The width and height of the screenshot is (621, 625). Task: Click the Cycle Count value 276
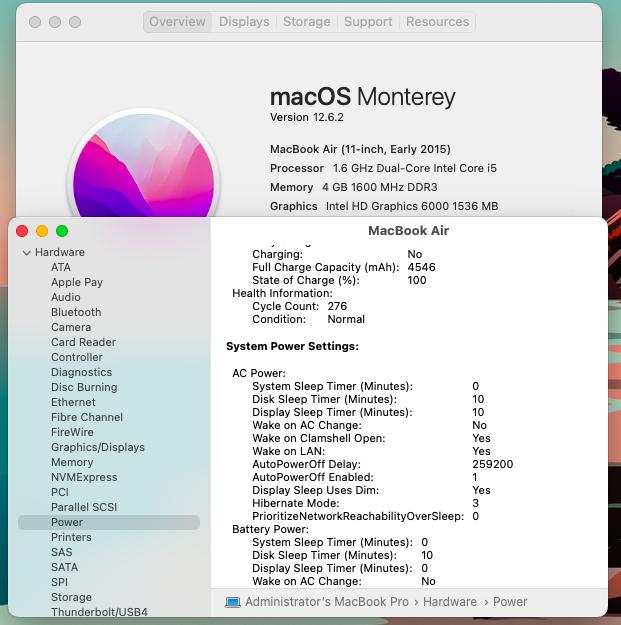tap(337, 307)
